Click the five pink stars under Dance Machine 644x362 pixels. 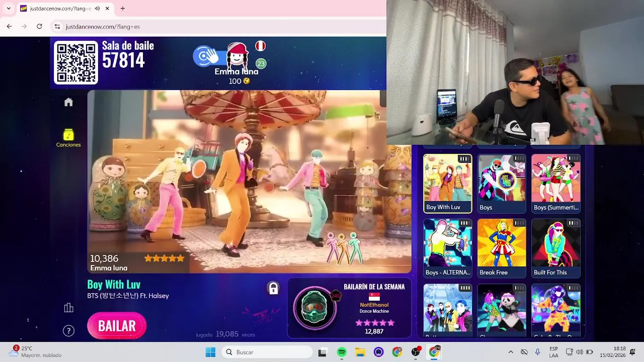[374, 322]
